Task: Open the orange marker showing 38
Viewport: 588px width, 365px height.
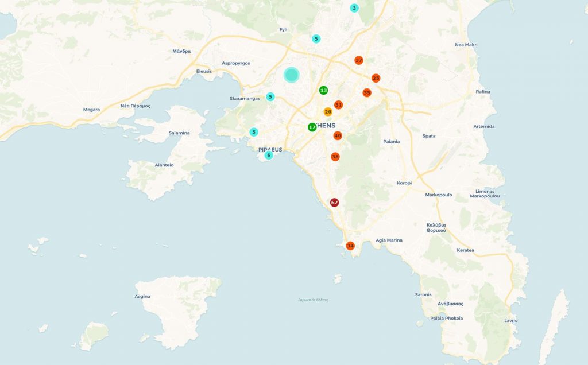Action: [335, 157]
